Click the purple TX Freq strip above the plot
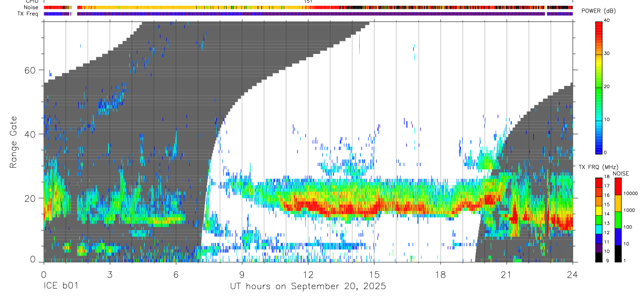The width and height of the screenshot is (644, 297). click(x=308, y=14)
